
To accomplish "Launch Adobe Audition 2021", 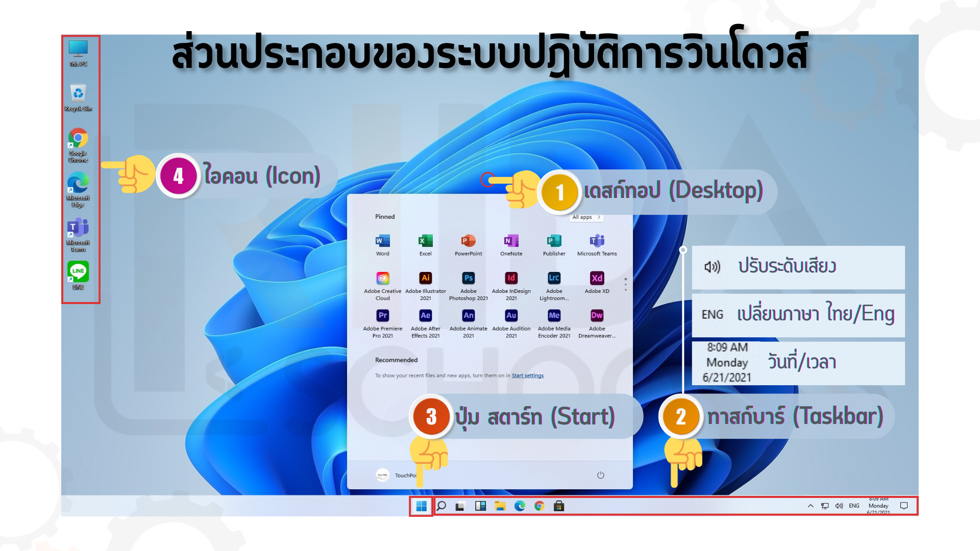I will pyautogui.click(x=511, y=324).
